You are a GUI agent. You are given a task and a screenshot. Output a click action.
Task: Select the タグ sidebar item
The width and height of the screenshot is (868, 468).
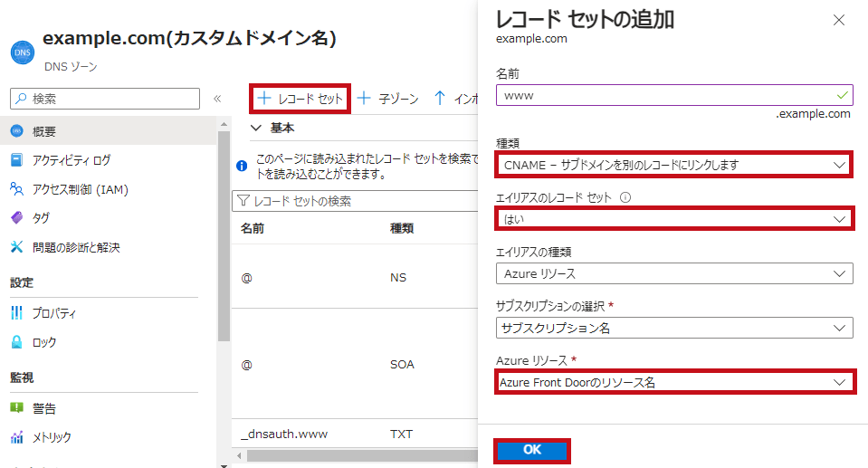[41, 218]
